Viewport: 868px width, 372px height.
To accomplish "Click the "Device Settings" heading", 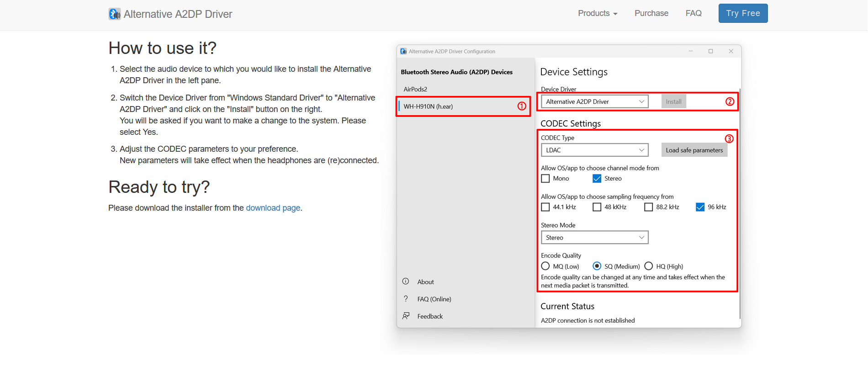I will [574, 72].
